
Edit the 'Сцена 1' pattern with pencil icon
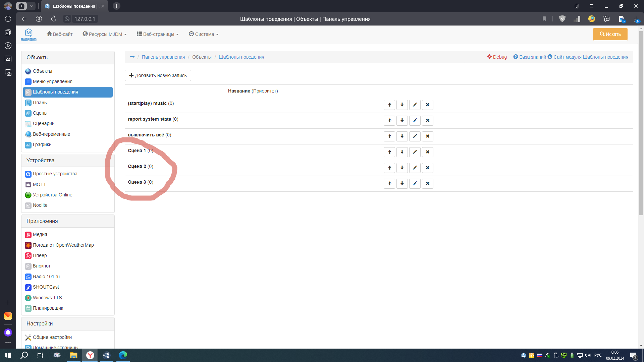tap(415, 152)
